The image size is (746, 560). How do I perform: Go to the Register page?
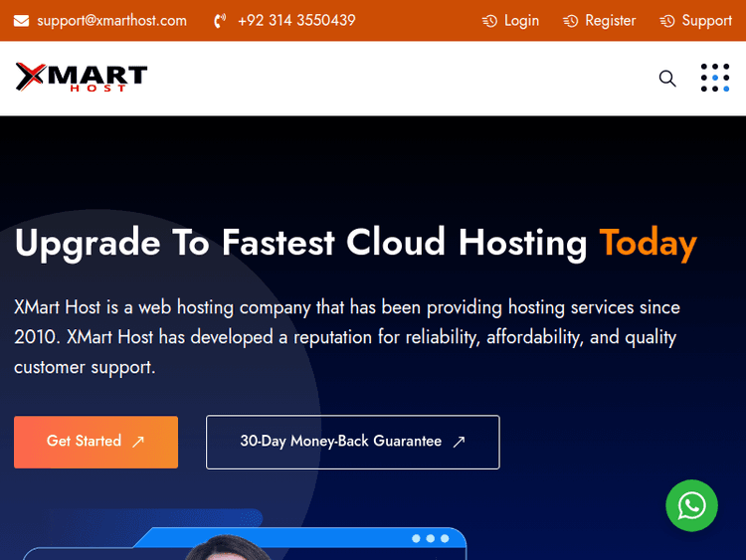pos(610,21)
